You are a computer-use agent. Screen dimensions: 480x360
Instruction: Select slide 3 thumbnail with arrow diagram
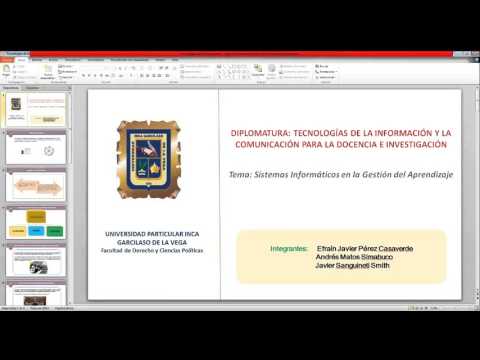(36, 185)
